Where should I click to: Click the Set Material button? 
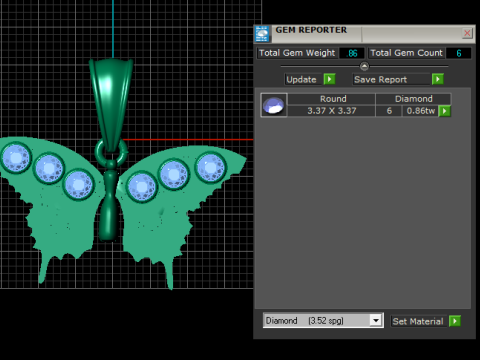point(418,321)
